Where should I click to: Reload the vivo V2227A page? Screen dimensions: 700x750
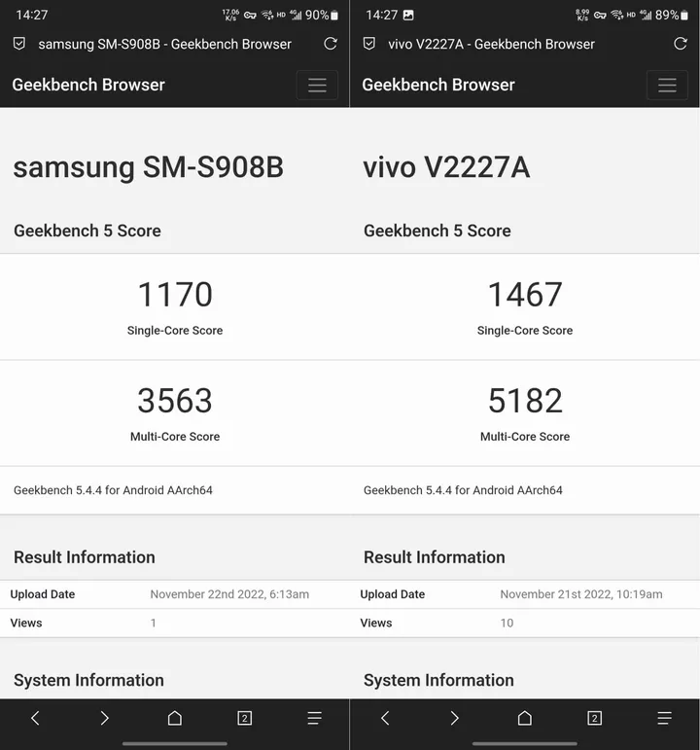[681, 44]
